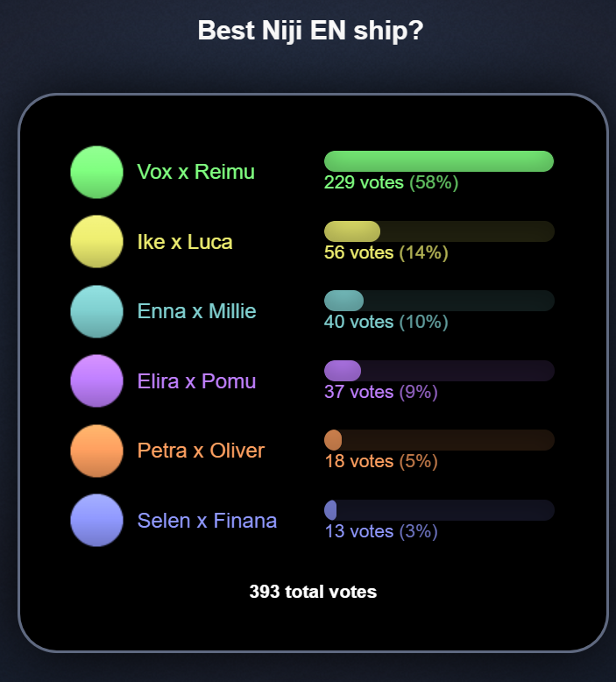Click the blue Selen x Finana circle
616x682 pixels.
96,520
